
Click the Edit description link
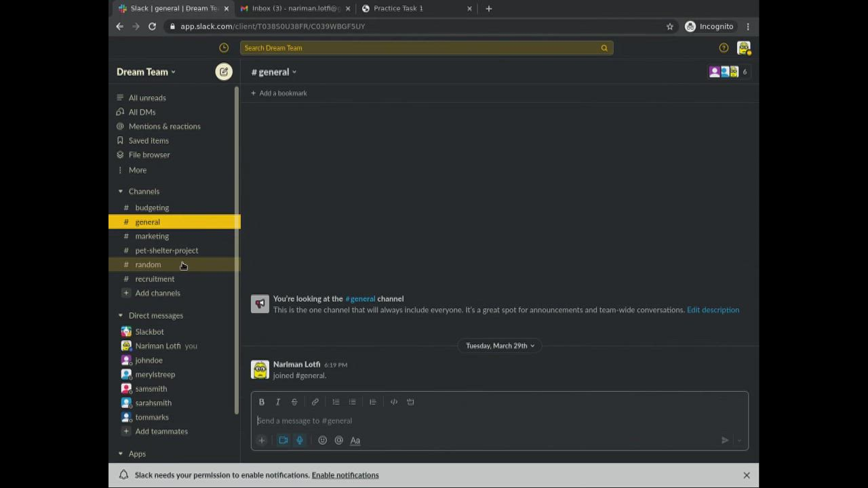[x=713, y=310]
